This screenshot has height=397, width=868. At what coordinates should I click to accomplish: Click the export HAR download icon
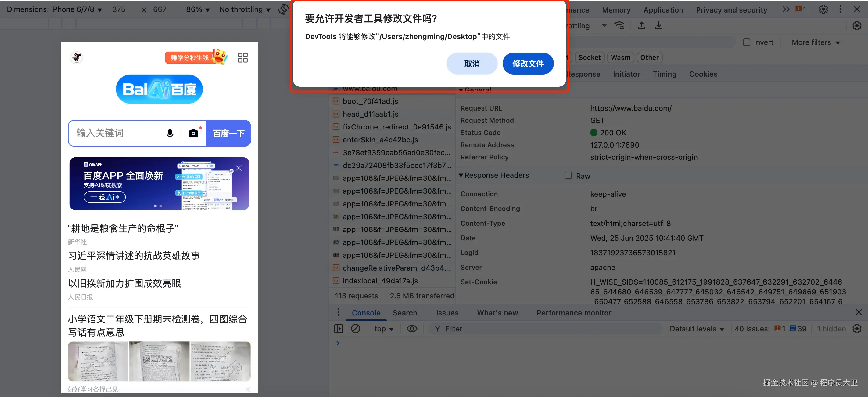[658, 26]
